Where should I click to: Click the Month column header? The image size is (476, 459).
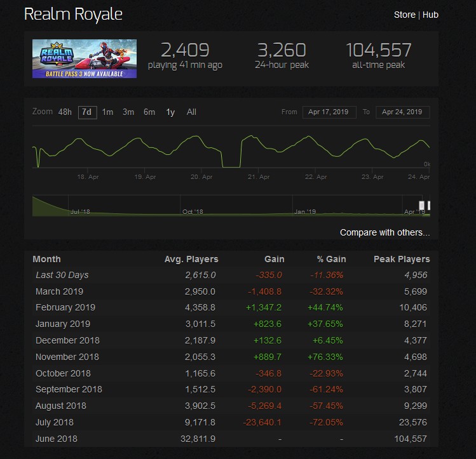tap(47, 259)
